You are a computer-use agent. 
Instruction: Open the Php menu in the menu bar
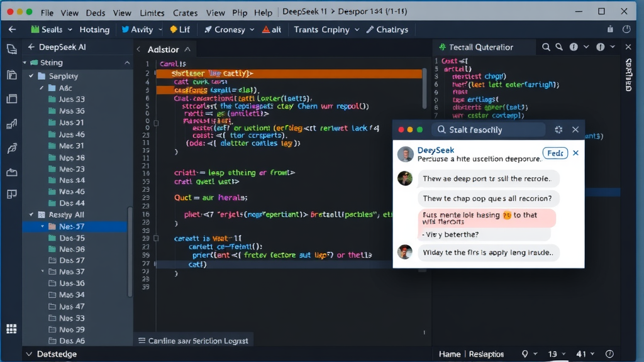(239, 11)
